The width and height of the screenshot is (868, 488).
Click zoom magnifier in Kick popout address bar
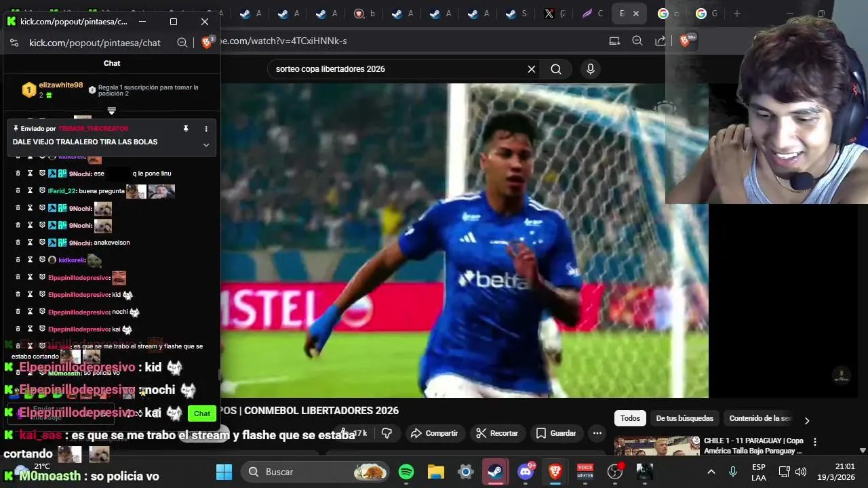pos(182,43)
